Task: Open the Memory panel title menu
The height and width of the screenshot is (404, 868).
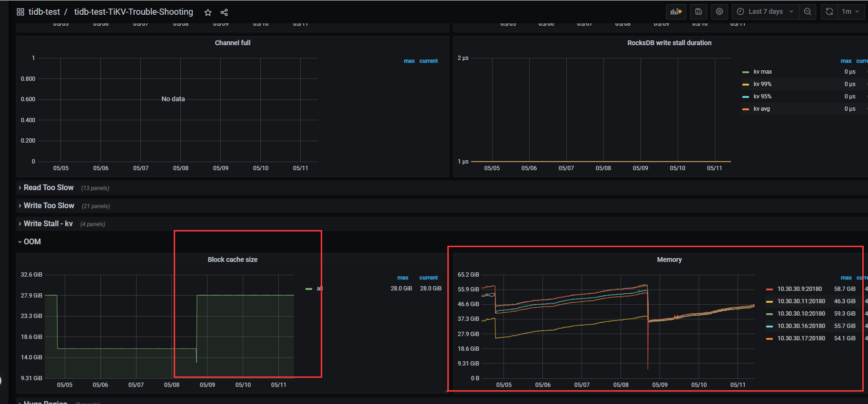Action: [x=669, y=260]
